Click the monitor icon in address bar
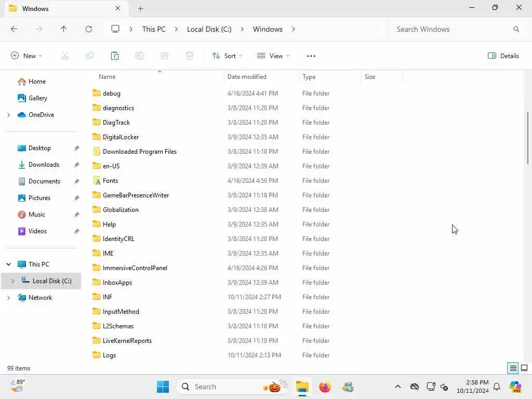This screenshot has width=532, height=399. click(x=115, y=29)
